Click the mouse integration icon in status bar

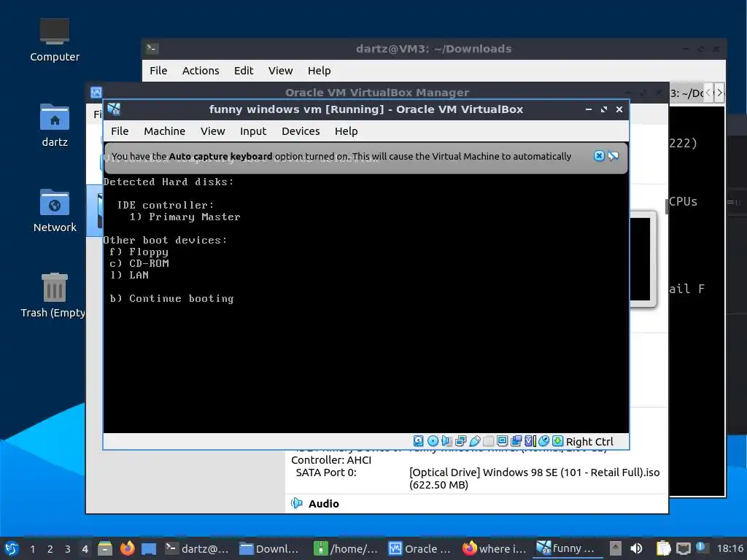coord(544,441)
